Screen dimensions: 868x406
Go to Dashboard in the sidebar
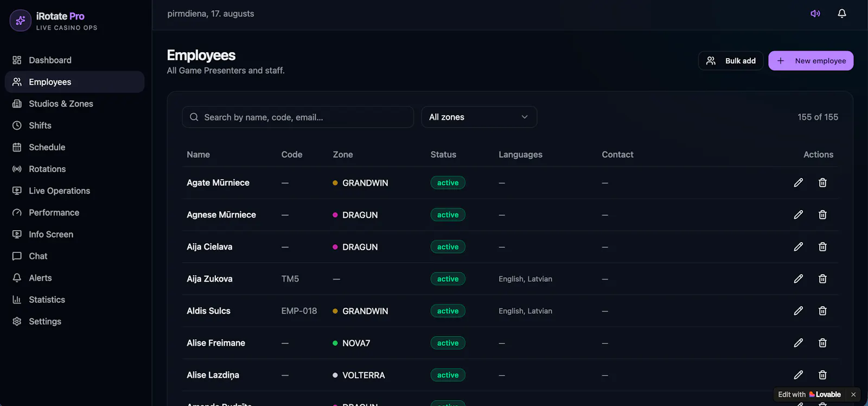(74, 60)
